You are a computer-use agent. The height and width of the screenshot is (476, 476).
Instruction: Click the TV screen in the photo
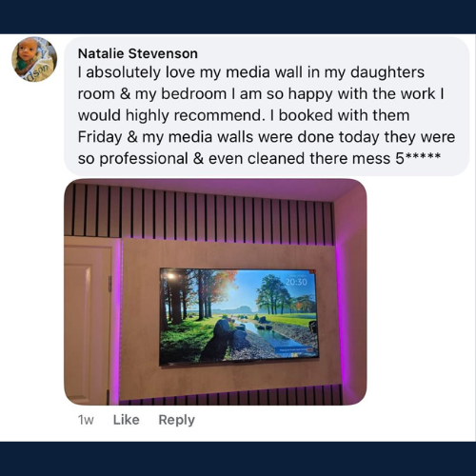click(239, 316)
